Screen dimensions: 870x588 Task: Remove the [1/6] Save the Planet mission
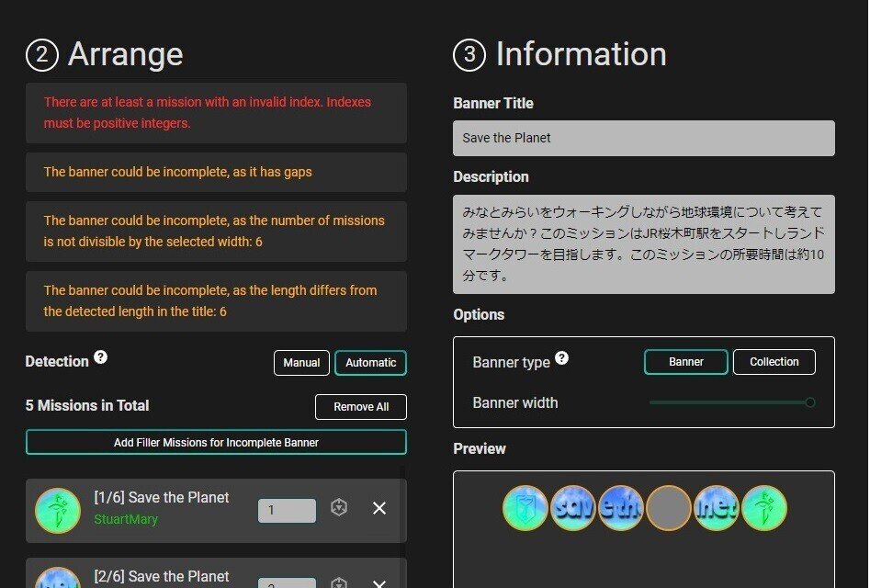(379, 507)
